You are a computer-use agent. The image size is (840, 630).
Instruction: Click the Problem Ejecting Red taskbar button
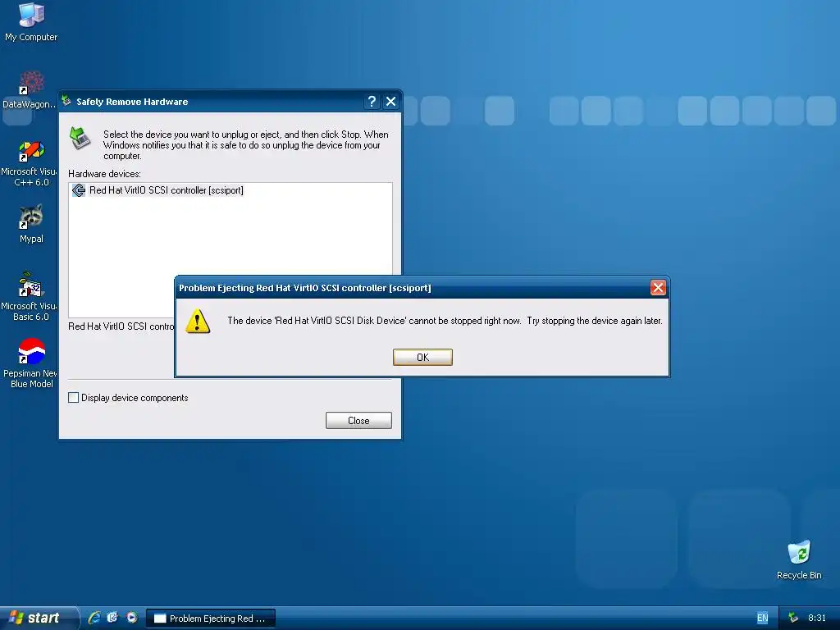(x=211, y=619)
